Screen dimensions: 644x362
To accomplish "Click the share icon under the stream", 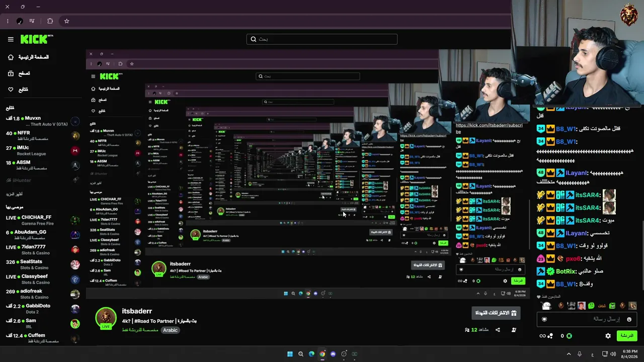I will point(498,330).
